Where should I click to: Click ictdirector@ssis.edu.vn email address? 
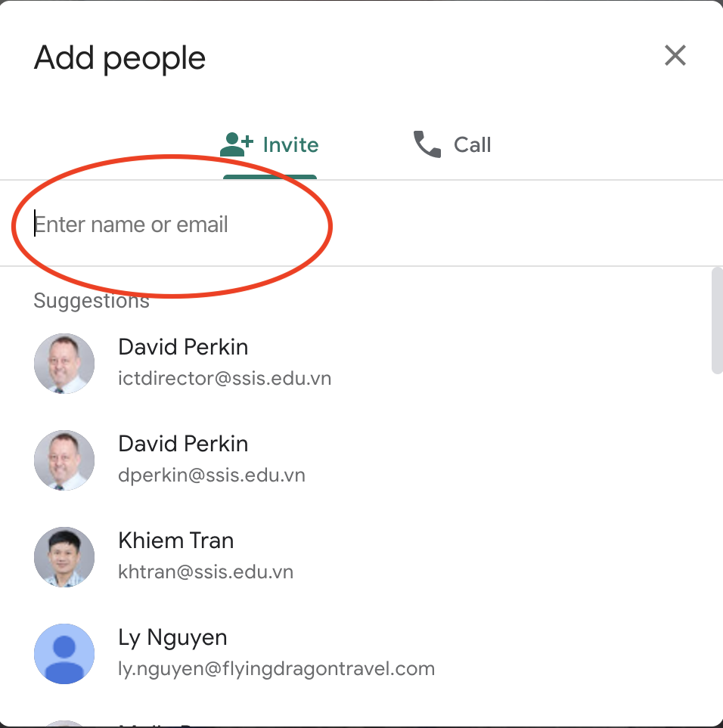point(225,379)
